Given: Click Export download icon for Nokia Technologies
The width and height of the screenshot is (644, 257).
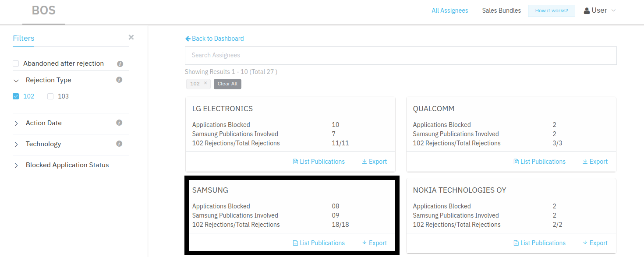Looking at the screenshot, I should pyautogui.click(x=585, y=243).
